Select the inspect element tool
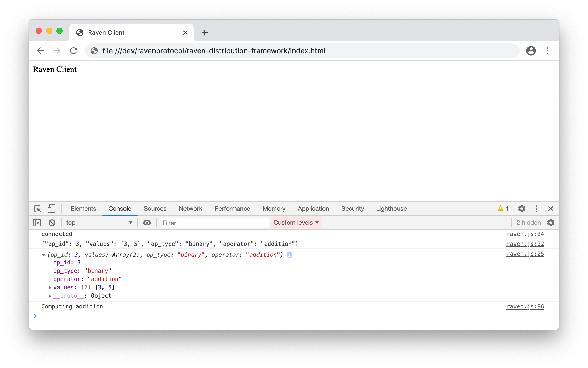This screenshot has height=368, width=588. point(38,209)
